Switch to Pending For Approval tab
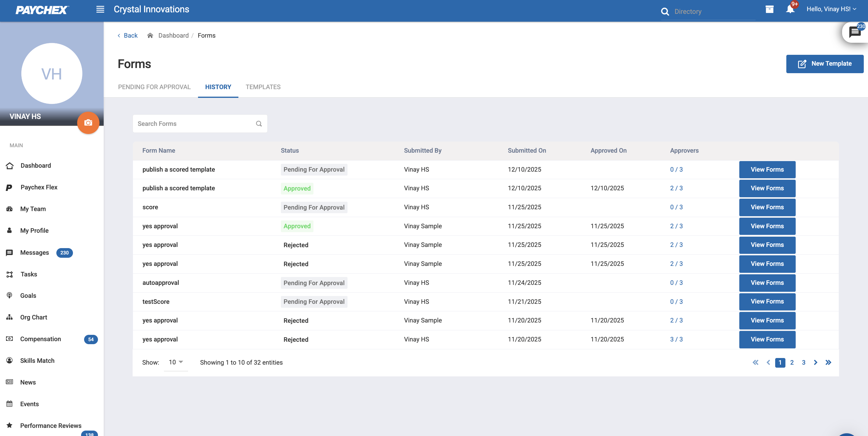The height and width of the screenshot is (436, 868). tap(154, 87)
